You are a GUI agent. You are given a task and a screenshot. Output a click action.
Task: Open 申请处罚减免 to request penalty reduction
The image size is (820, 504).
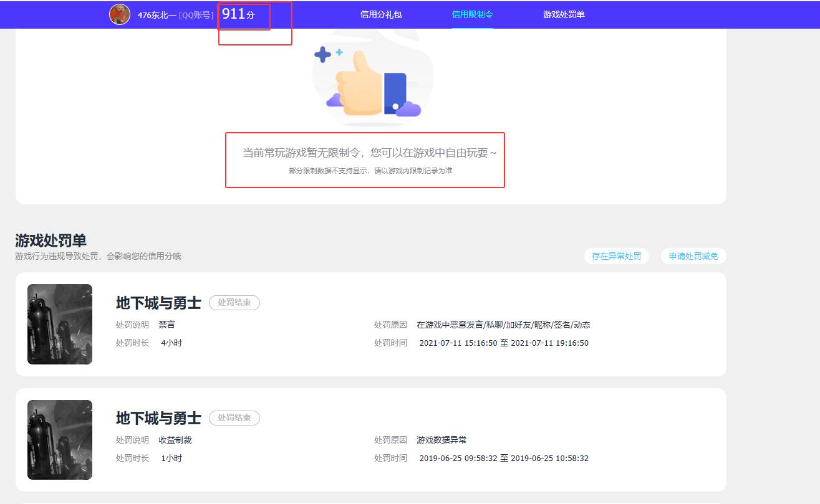tap(693, 256)
